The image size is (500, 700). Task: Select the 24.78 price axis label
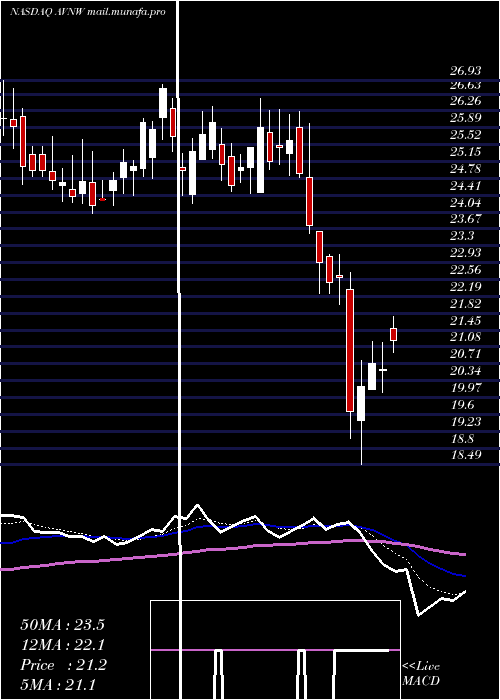click(466, 169)
